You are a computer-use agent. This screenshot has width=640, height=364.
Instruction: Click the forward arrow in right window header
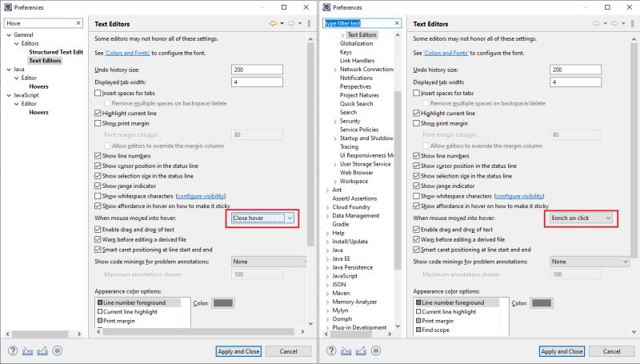pos(614,24)
